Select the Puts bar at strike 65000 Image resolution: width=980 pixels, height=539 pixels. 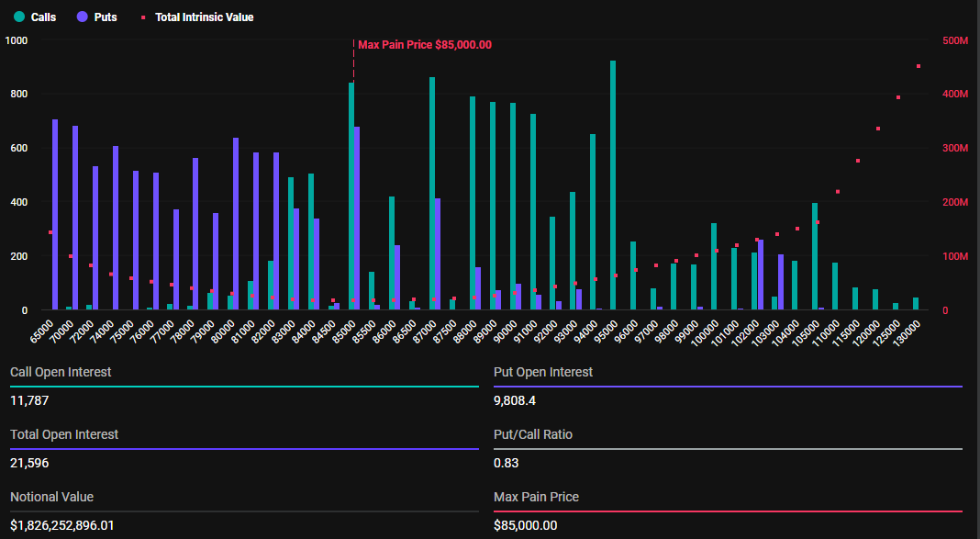57,211
